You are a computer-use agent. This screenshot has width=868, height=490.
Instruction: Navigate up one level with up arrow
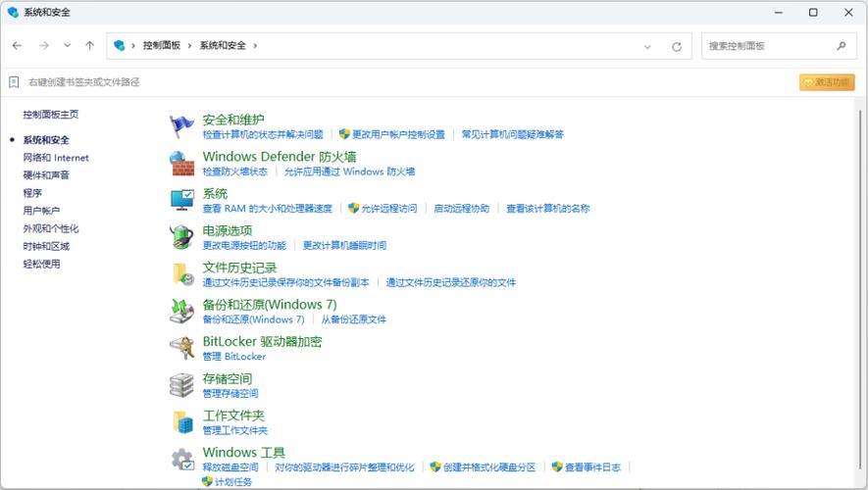tap(90, 45)
